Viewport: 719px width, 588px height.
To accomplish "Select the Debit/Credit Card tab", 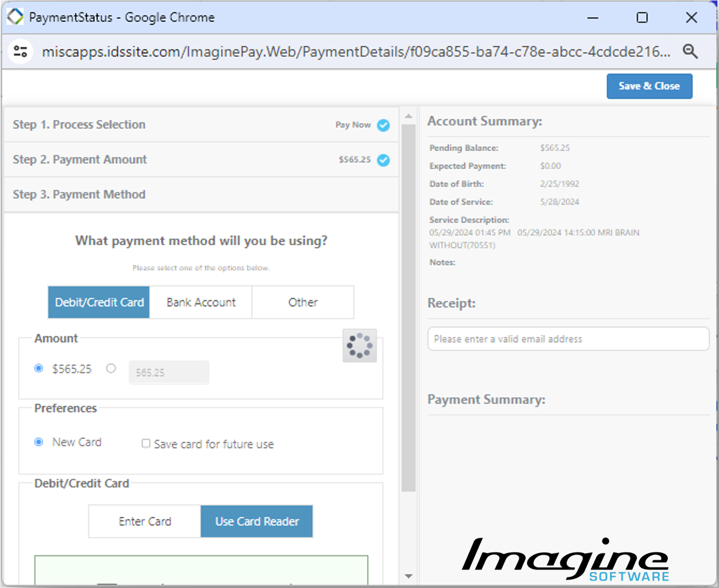I will click(x=99, y=302).
